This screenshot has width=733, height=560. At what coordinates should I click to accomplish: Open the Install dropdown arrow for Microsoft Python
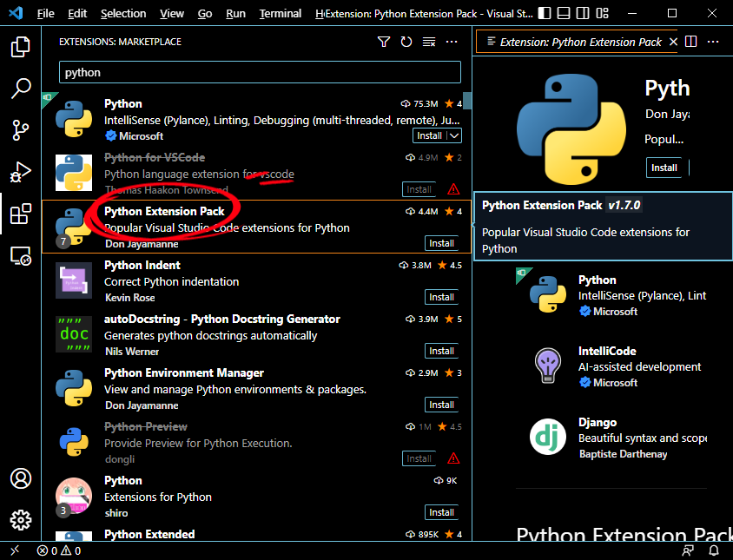click(454, 135)
